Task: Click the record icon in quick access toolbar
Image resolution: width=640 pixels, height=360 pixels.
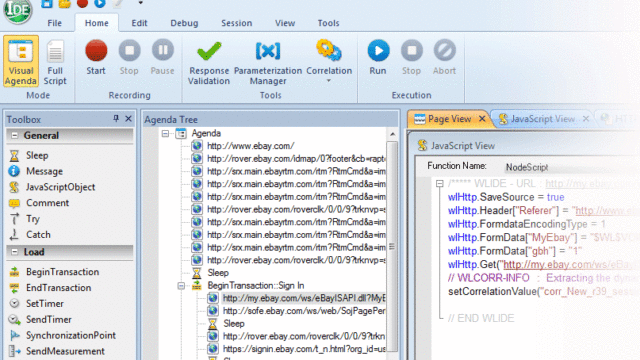Action: [x=82, y=3]
